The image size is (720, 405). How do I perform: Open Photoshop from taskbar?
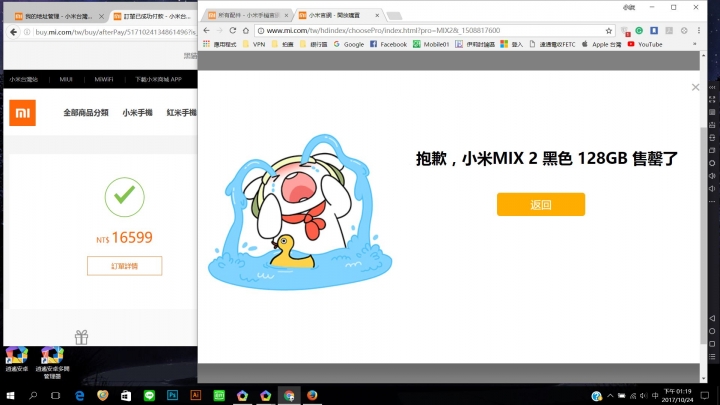173,395
